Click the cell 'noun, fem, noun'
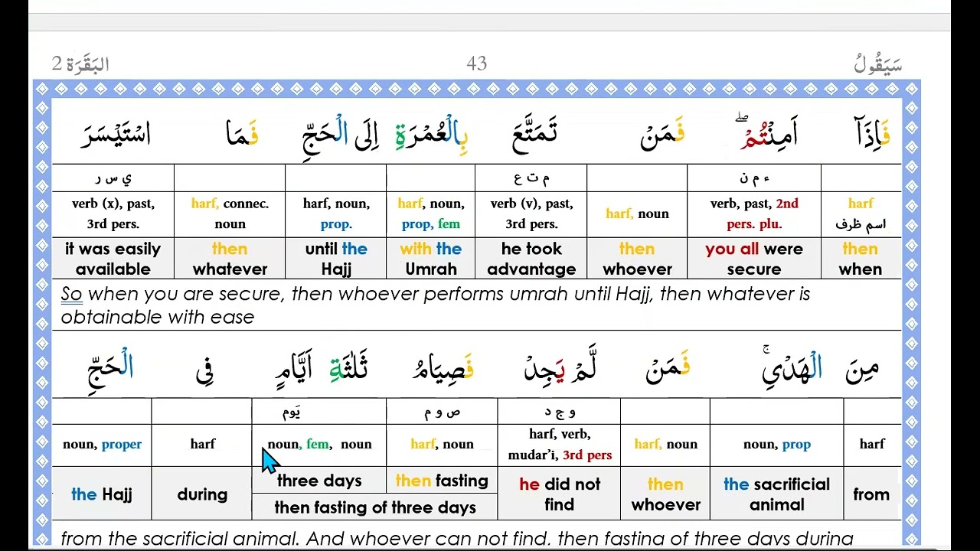 pyautogui.click(x=319, y=445)
